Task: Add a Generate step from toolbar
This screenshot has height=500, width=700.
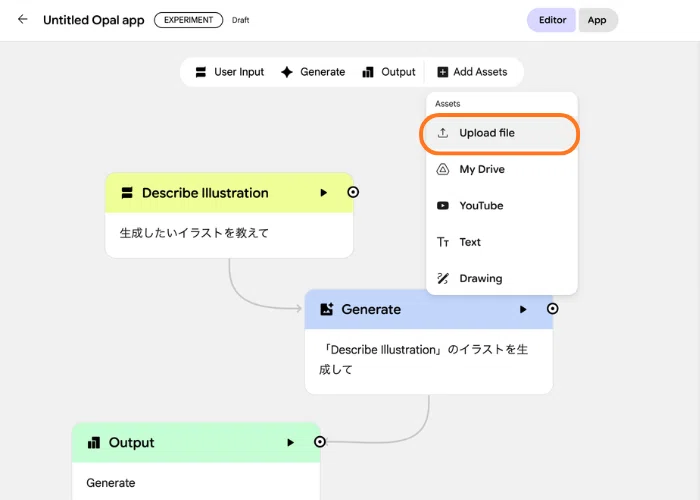Action: [313, 72]
